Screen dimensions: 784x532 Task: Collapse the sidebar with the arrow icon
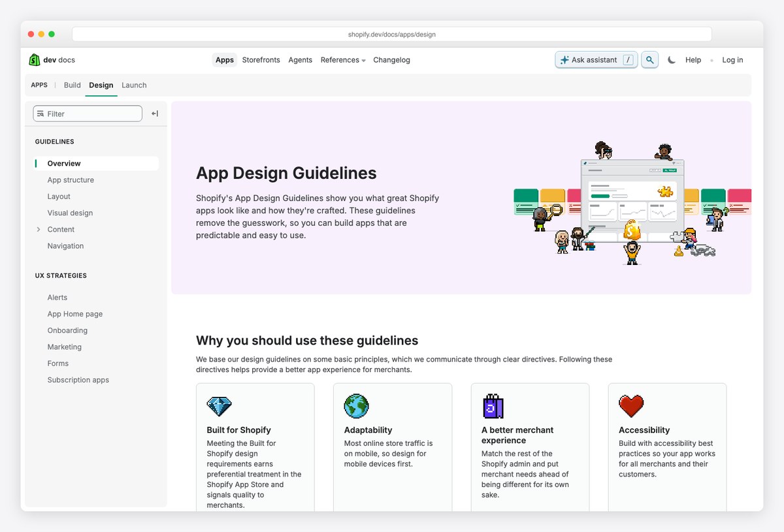click(155, 114)
